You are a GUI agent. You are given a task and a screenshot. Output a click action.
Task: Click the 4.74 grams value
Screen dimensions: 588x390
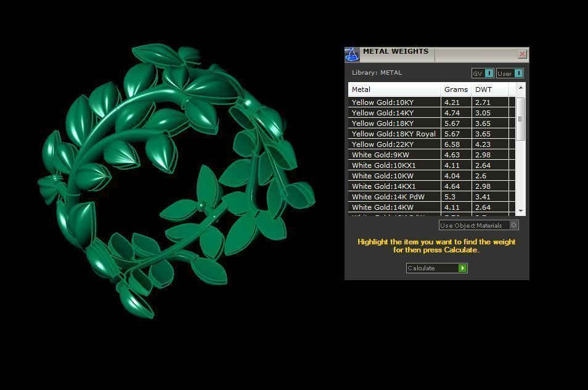452,113
